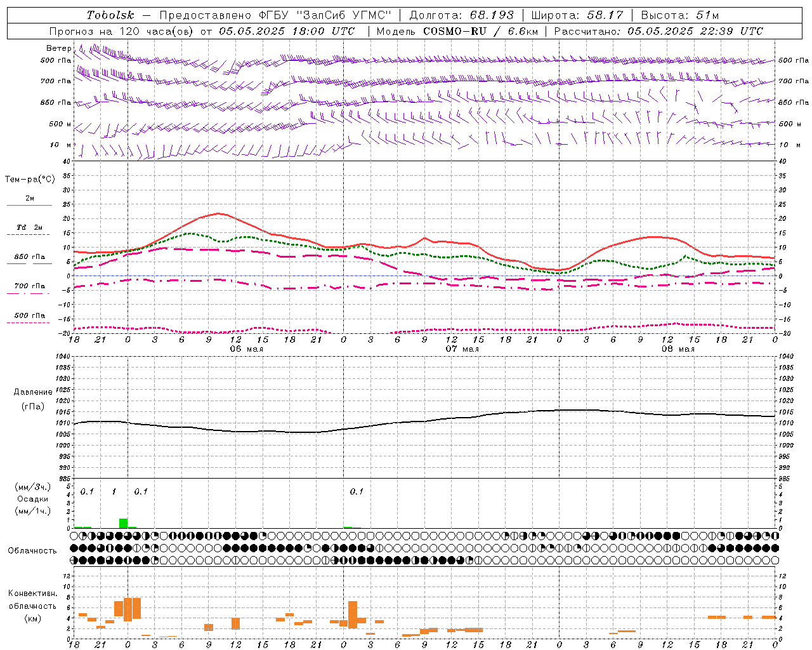812x650 pixels.
Task: Click the Тем-ра(°C) temperature axis title
Action: coord(30,180)
